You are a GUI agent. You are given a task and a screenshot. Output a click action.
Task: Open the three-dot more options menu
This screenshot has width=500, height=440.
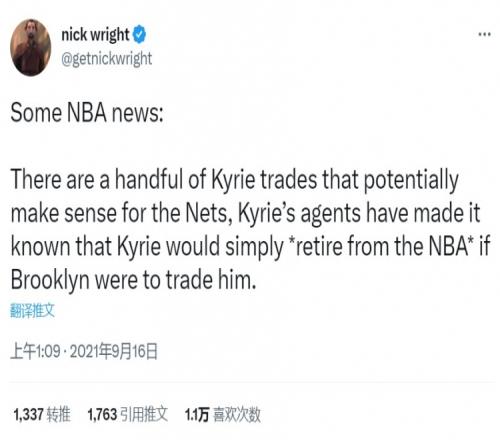click(x=484, y=34)
